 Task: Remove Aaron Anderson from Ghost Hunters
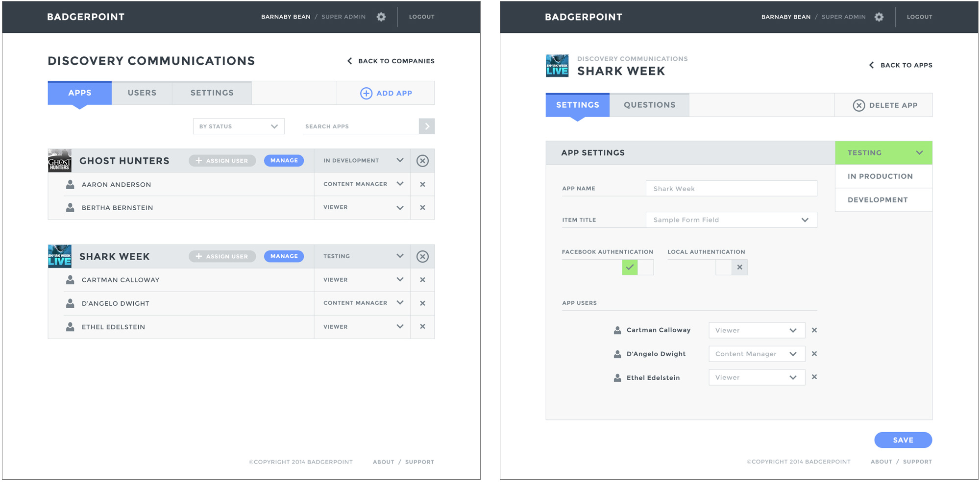[x=422, y=184]
